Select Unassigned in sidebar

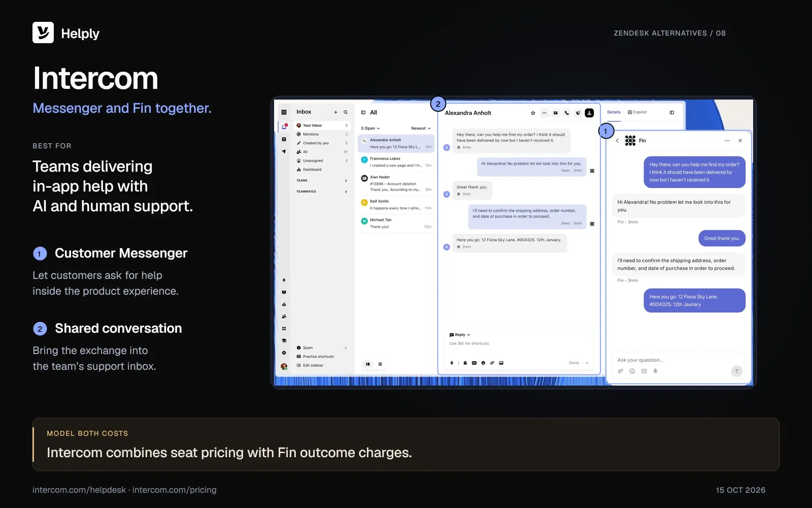[x=323, y=161]
